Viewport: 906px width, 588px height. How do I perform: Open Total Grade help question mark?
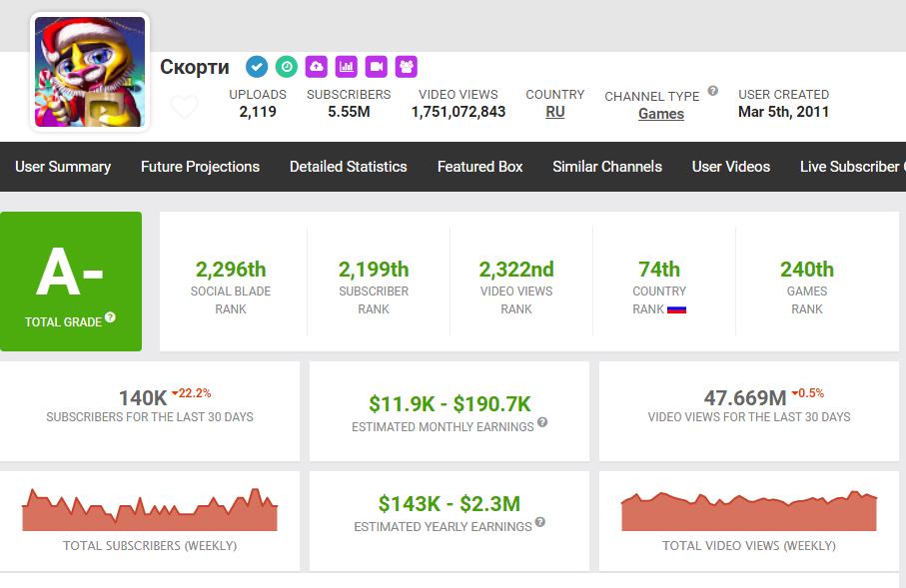point(110,317)
